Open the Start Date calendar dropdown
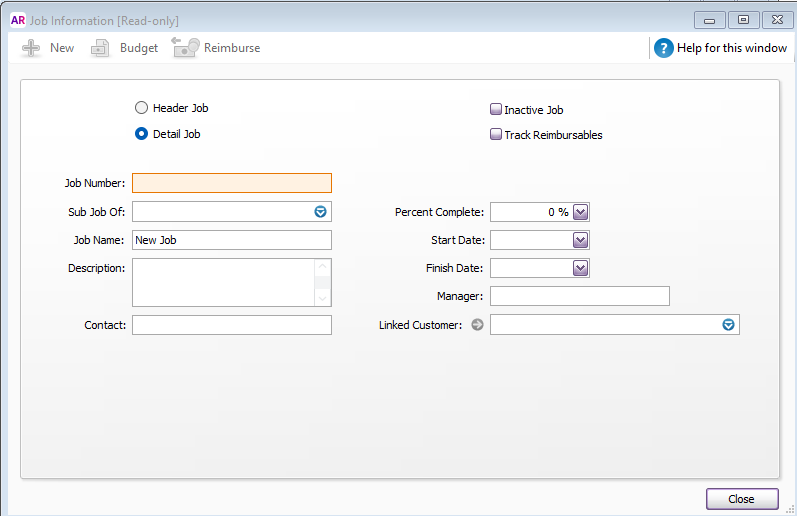Screen dimensions: 797x516 (x=581, y=240)
